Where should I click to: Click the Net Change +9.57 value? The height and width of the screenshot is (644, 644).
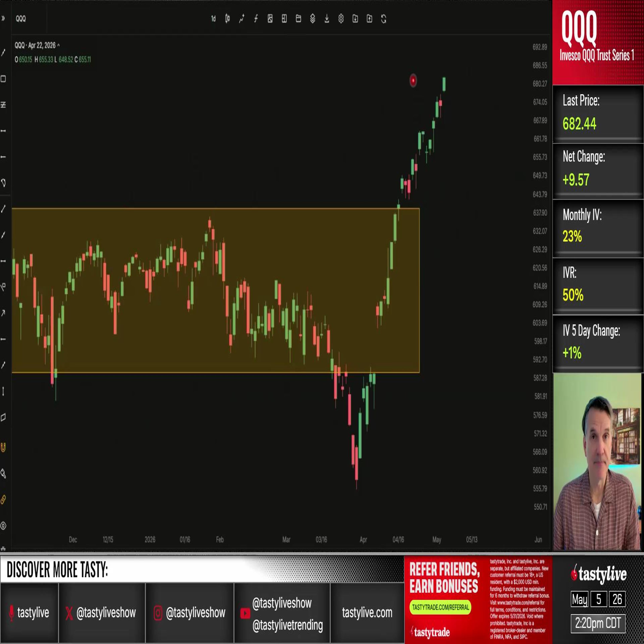point(576,180)
